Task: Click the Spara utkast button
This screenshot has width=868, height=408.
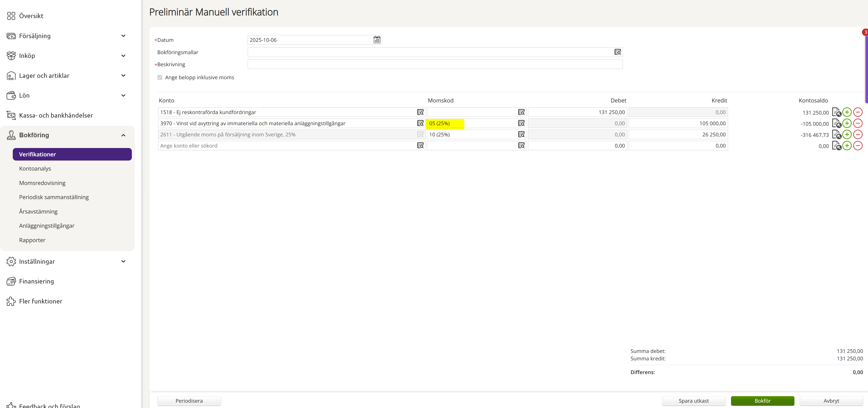Action: coord(693,401)
